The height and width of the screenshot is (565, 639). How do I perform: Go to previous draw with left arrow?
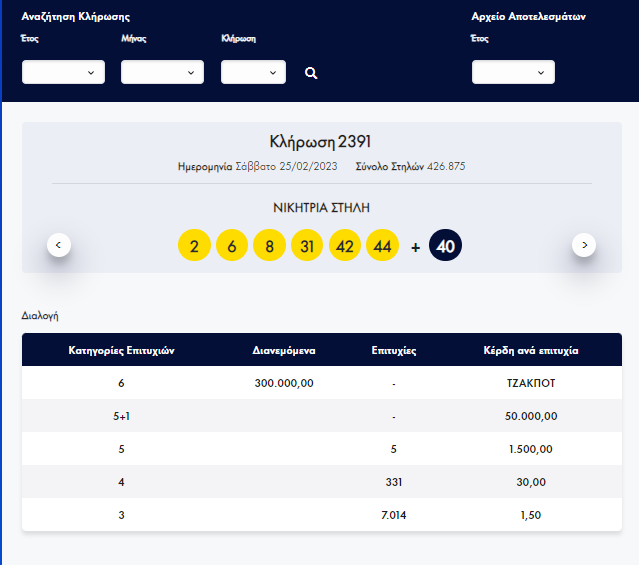tap(59, 245)
